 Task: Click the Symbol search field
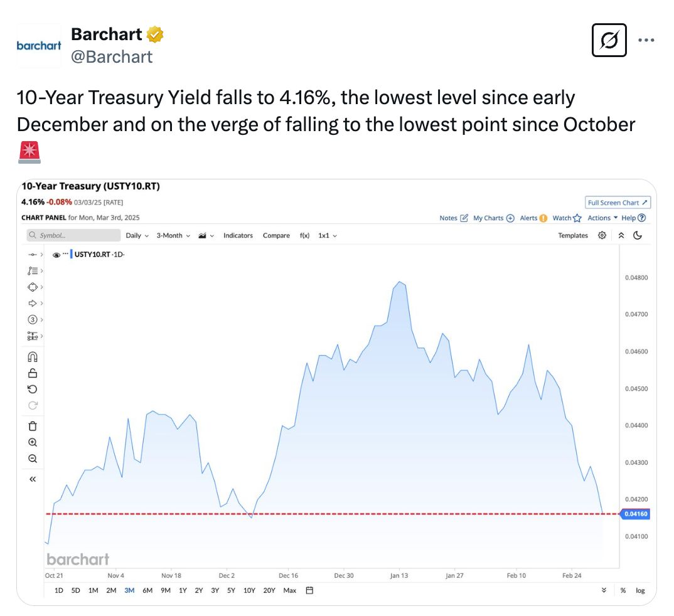[73, 235]
